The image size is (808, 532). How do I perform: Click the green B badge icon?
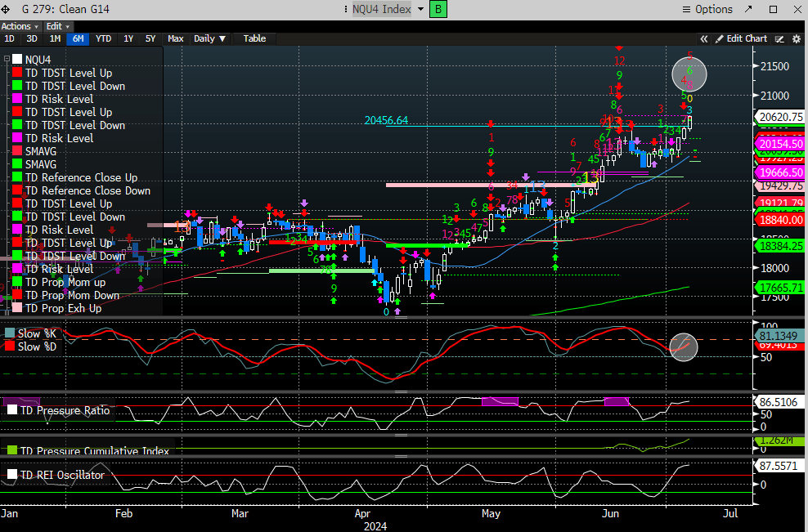point(438,10)
